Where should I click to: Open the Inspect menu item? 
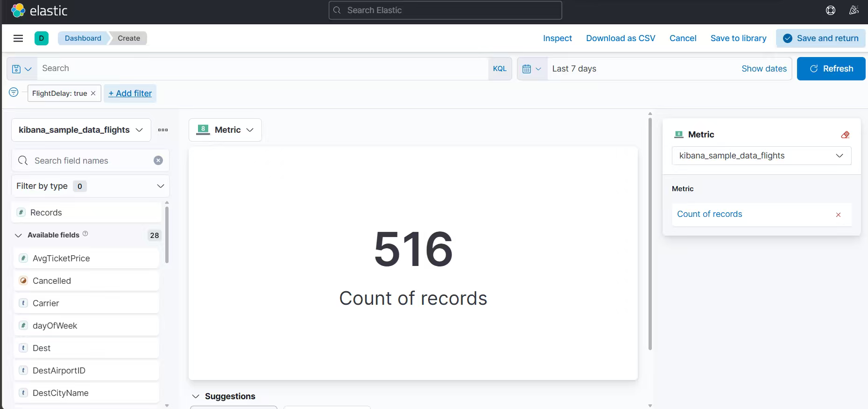point(557,38)
